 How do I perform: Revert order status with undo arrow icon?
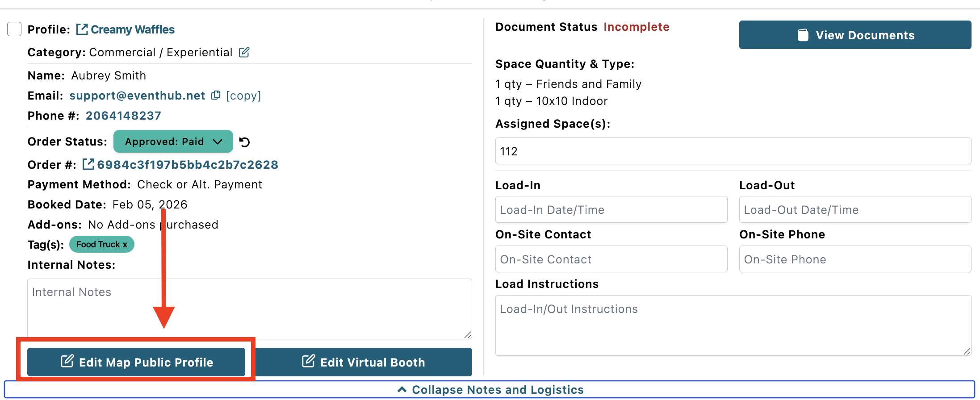(x=244, y=142)
